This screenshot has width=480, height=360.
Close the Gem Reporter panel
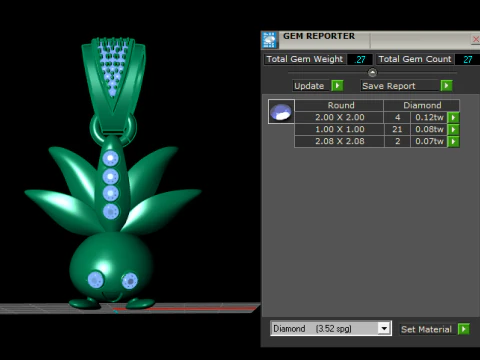(x=476, y=39)
